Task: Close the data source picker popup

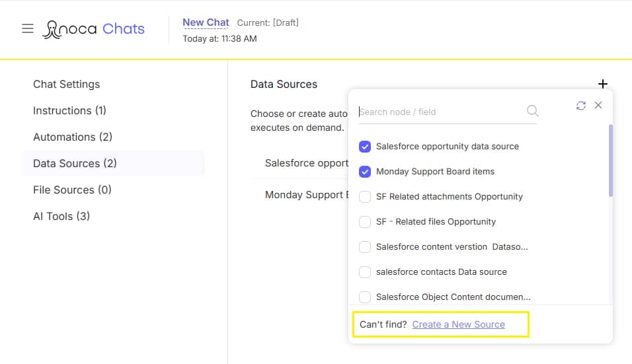Action: 598,105
